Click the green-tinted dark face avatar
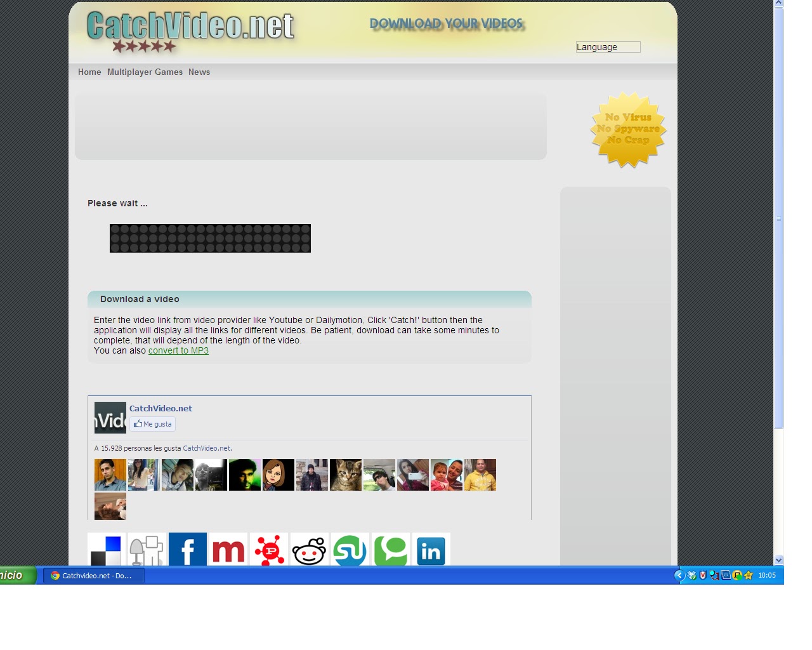The image size is (812, 650). point(245,475)
